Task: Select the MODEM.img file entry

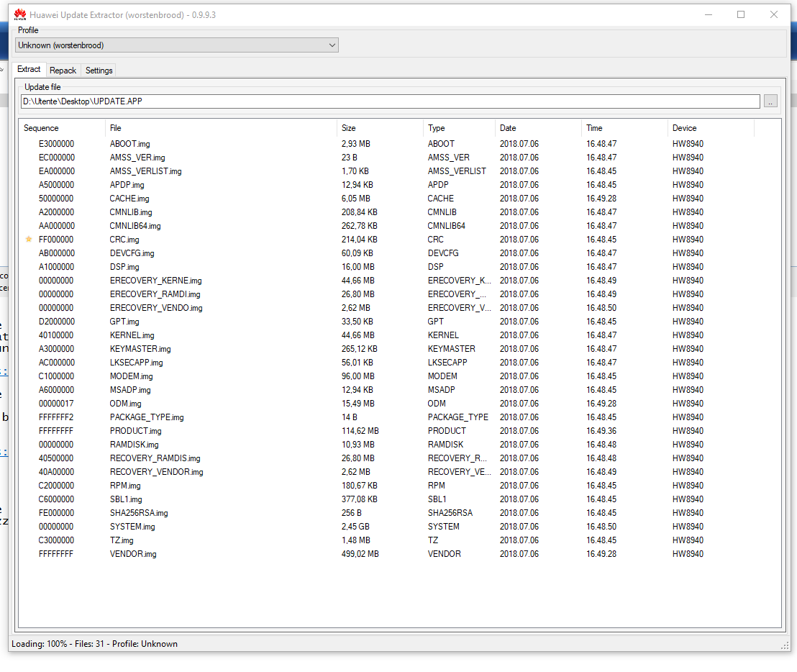Action: [x=131, y=377]
